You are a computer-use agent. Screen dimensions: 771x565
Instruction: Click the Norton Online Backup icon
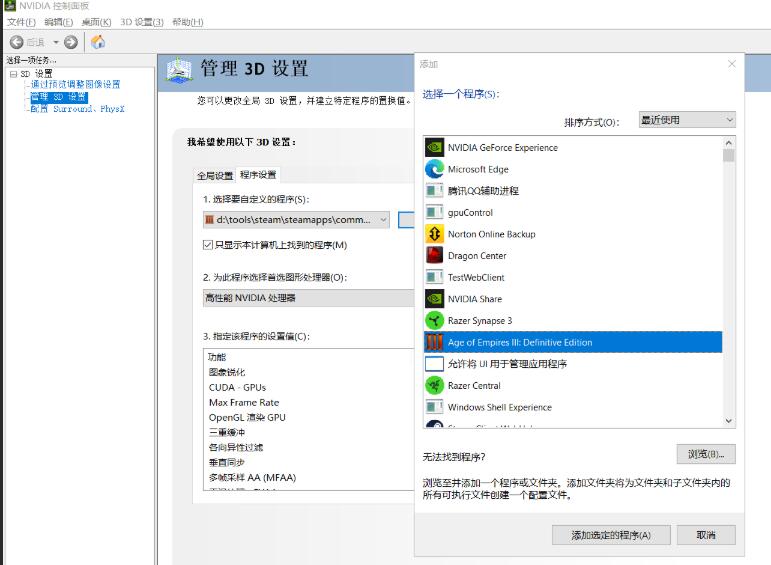click(x=434, y=234)
